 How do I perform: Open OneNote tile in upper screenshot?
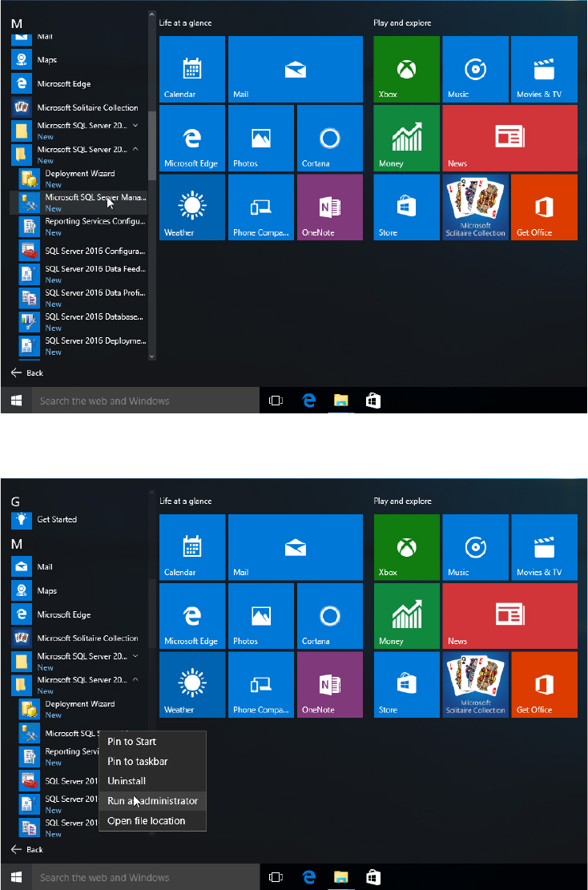click(x=330, y=207)
